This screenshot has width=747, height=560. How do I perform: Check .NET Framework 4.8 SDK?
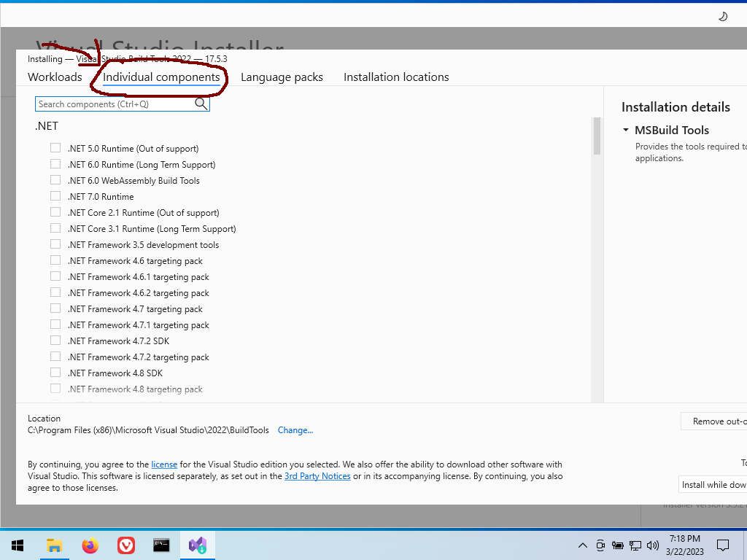click(55, 373)
